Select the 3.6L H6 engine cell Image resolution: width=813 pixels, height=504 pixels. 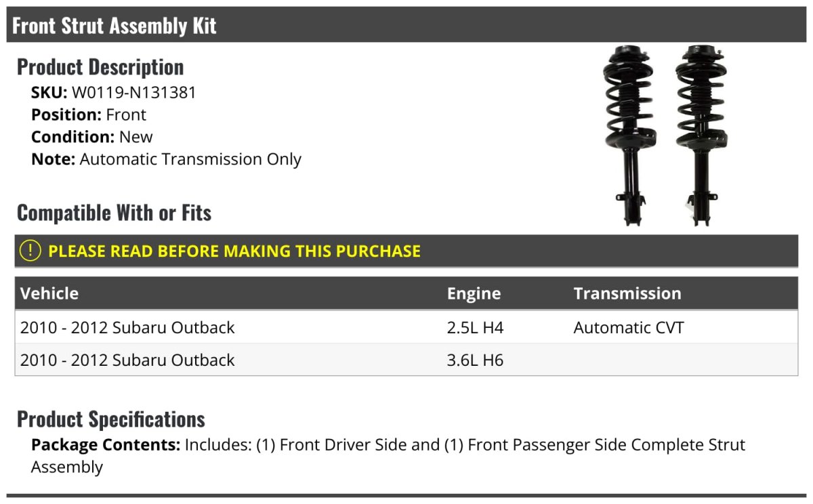[475, 360]
